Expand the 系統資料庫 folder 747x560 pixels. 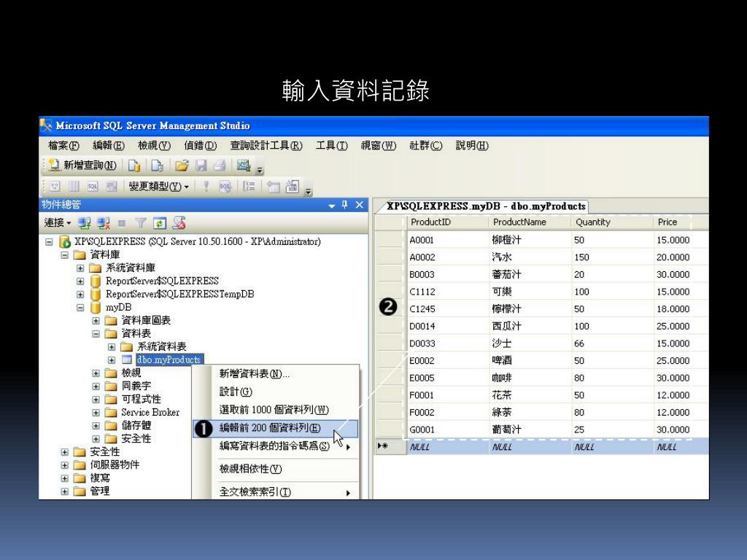click(x=80, y=268)
